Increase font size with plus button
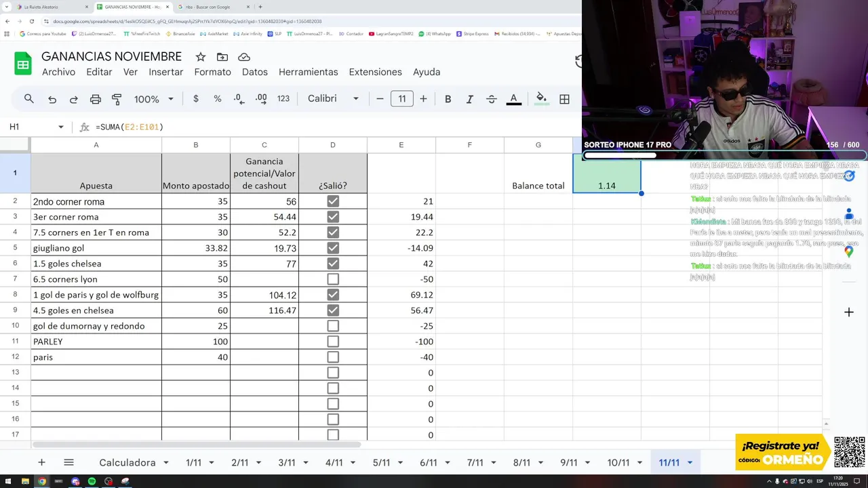 (423, 99)
